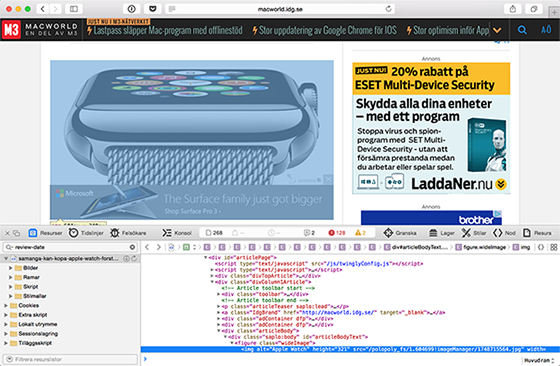Expand the Sessionslagring folder
Screen dimensions: 560x366
click(6, 334)
